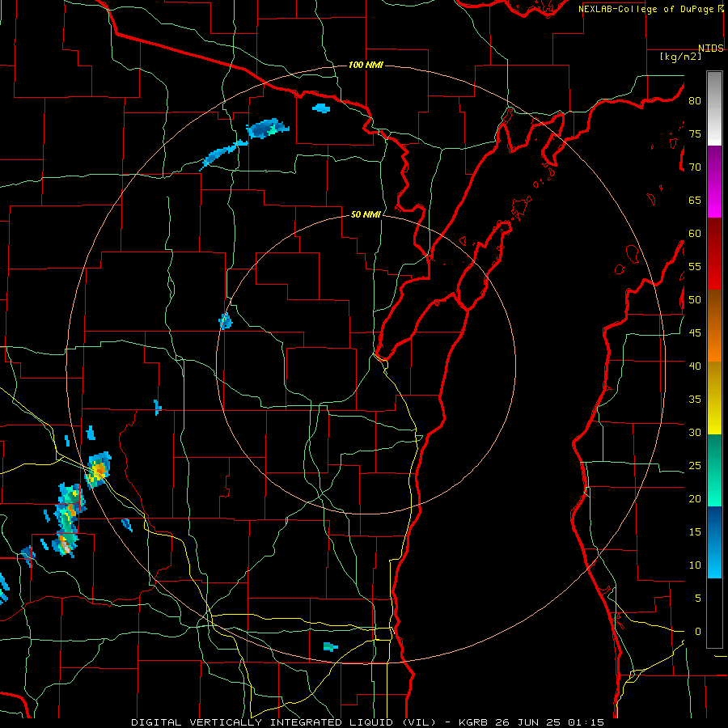Image resolution: width=728 pixels, height=728 pixels.
Task: Click the 60 value on the scale
Action: tap(695, 234)
